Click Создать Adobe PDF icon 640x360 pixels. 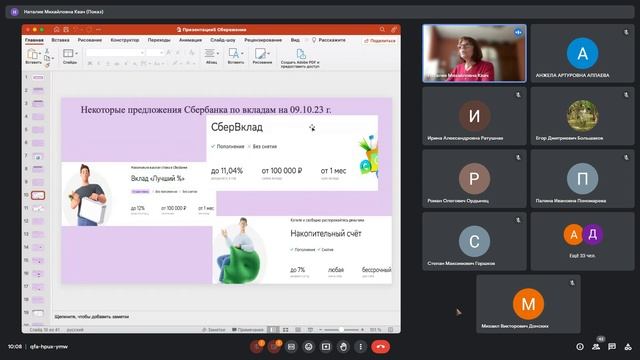click(301, 54)
